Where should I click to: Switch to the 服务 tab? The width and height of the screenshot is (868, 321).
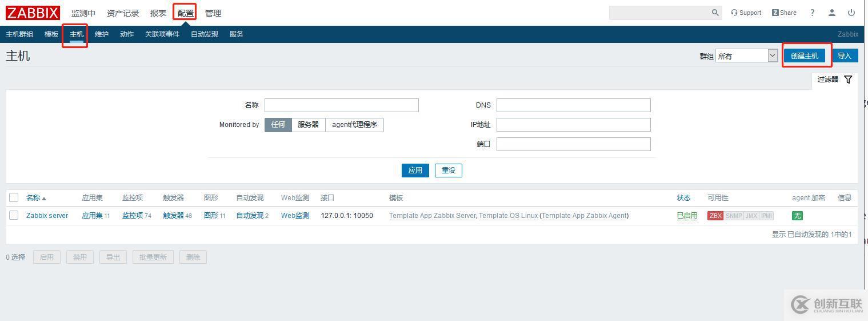(237, 34)
